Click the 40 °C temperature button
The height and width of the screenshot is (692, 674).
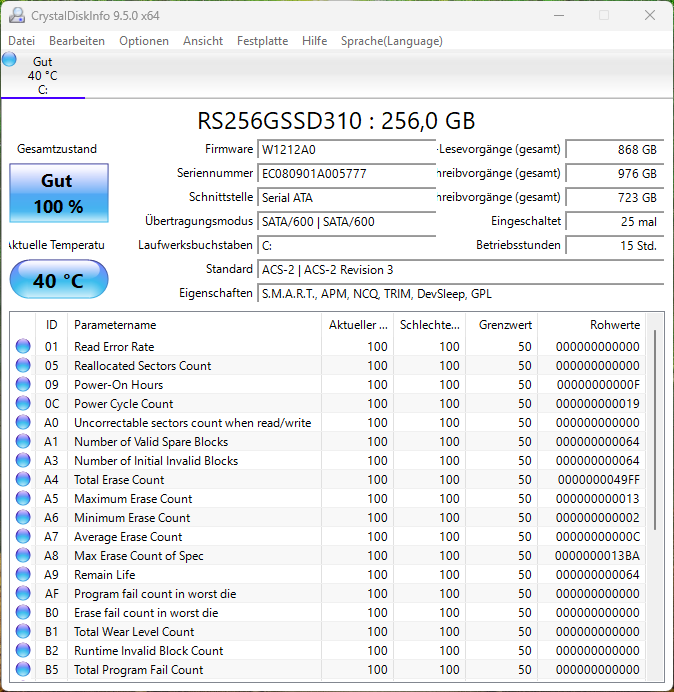(x=58, y=280)
